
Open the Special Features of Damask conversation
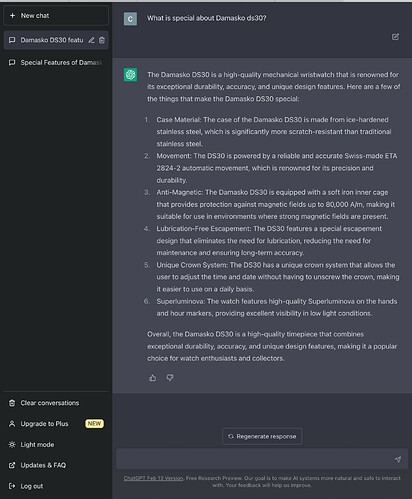(x=56, y=62)
